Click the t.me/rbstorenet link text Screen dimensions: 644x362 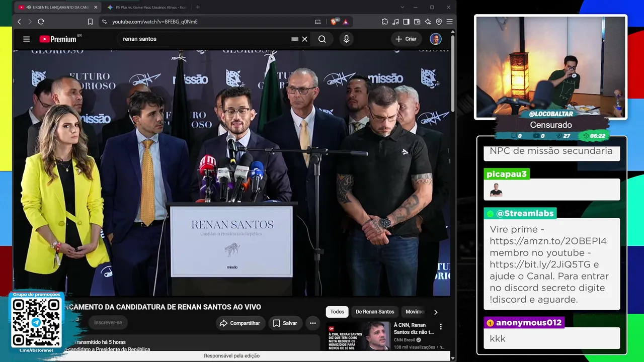[x=36, y=350]
